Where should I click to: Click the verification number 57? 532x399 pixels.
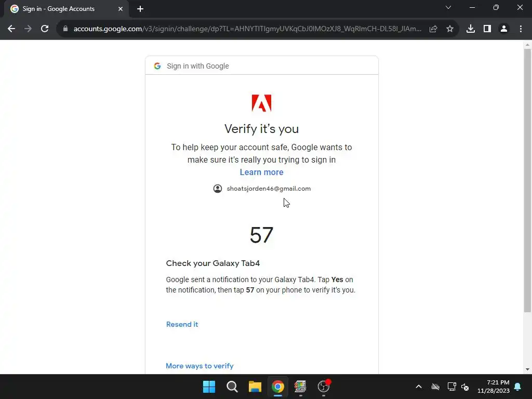tap(262, 235)
